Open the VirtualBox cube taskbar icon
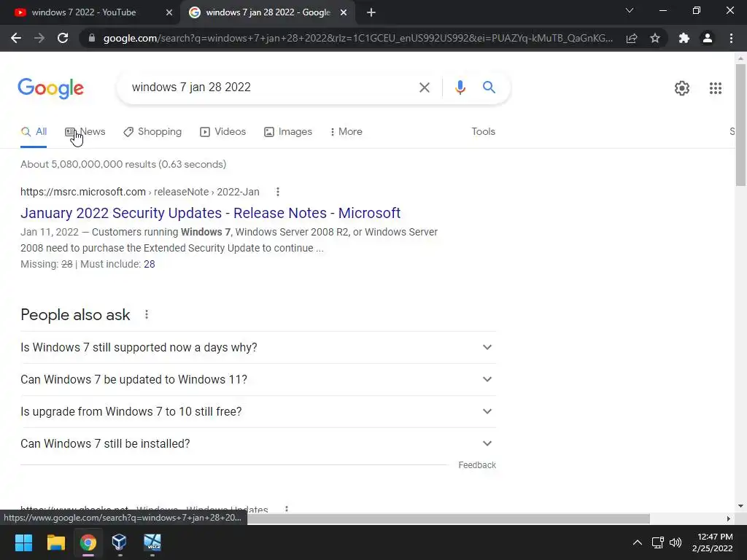747x560 pixels. pos(119,542)
